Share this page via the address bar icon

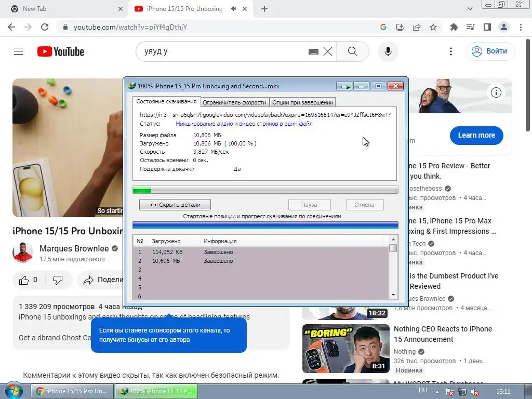point(417,27)
